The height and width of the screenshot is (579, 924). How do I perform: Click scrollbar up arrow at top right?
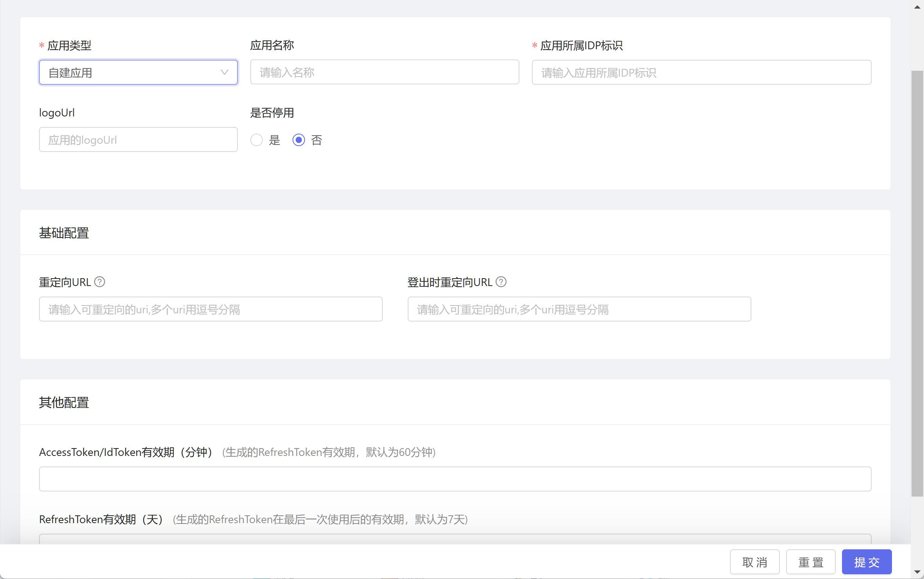coord(917,7)
